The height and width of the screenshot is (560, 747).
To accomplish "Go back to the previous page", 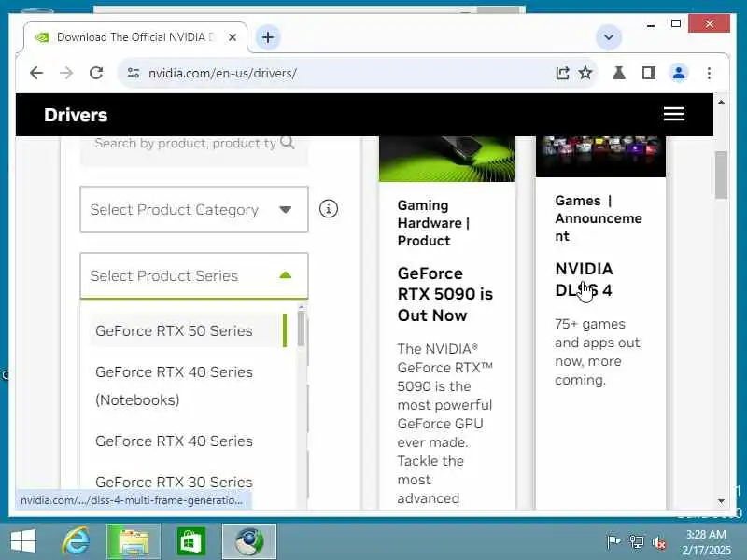I will pos(36,73).
